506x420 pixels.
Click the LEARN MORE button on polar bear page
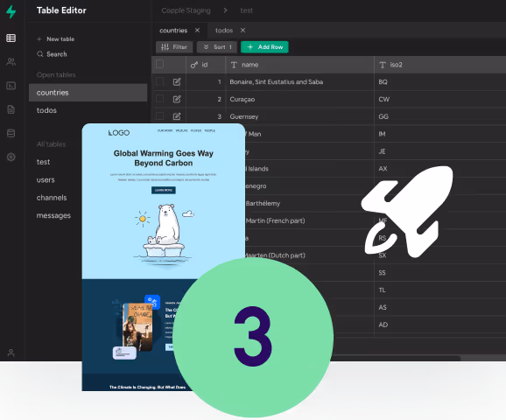click(x=164, y=191)
